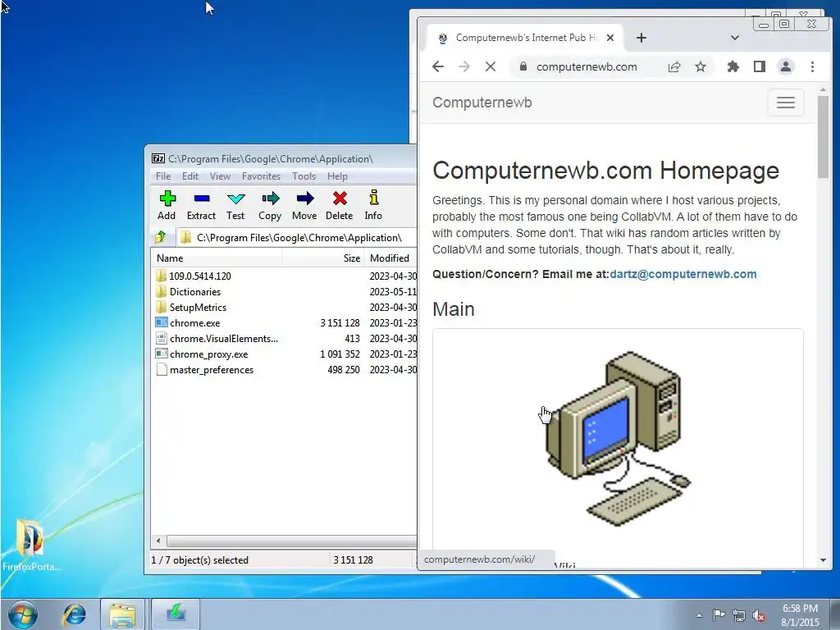Open the View menu in 7-Zip
This screenshot has height=630, width=840.
220,176
